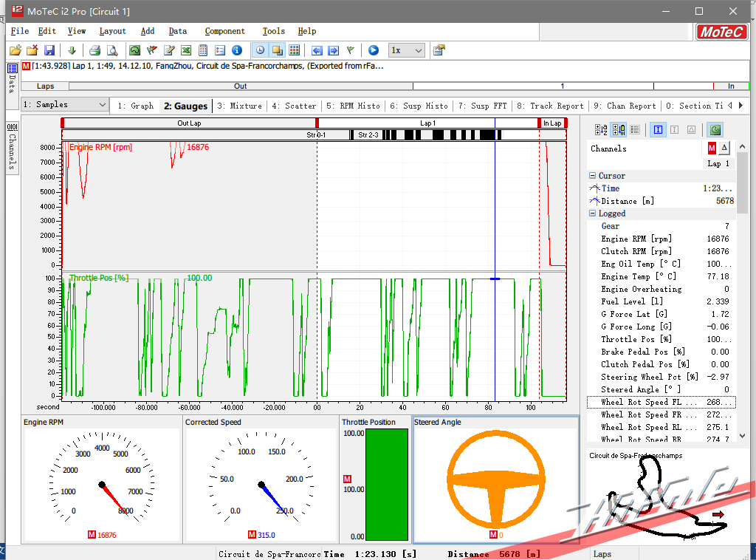Toggle the grey I values button
The image size is (756, 560).
pos(675,129)
